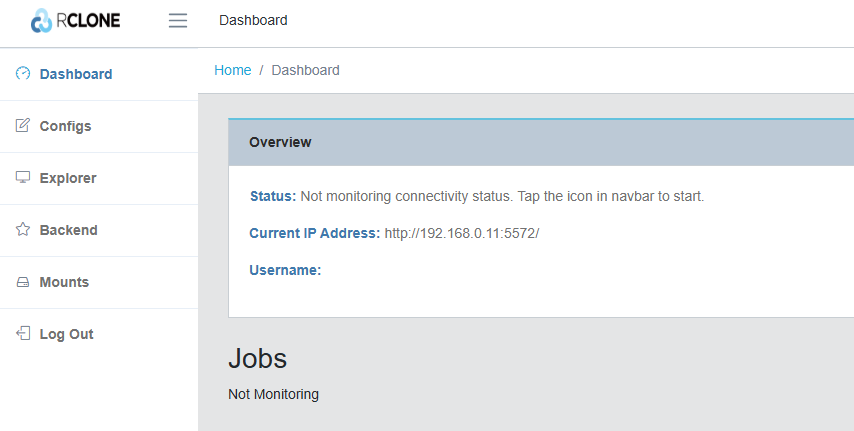Click the Mounts drive icon
This screenshot has height=431, width=854.
click(23, 282)
